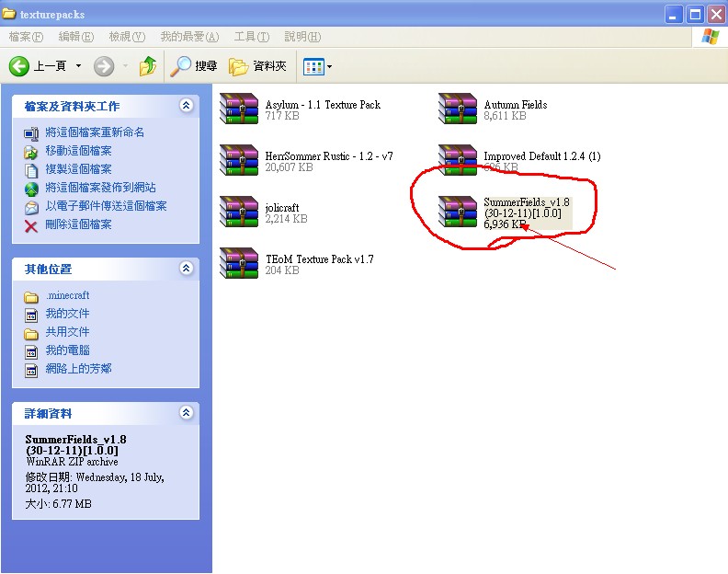
Task: Click the publish to web globe icon
Action: pos(31,189)
